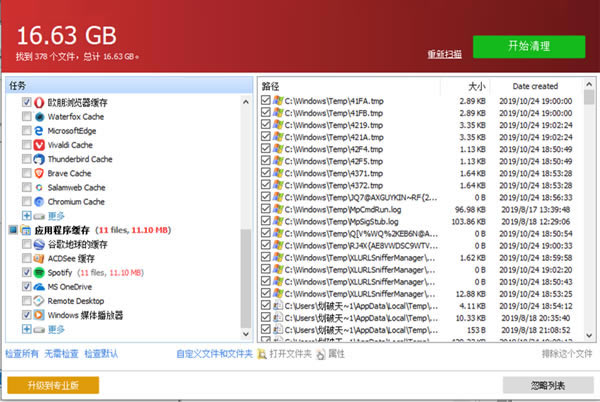Click the Opera browser cache icon
The height and width of the screenshot is (402, 600).
click(x=39, y=102)
